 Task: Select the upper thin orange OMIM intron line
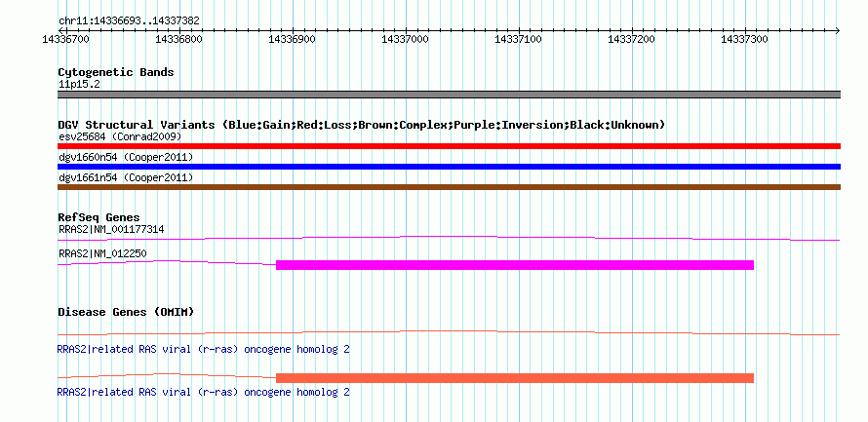coord(449,333)
